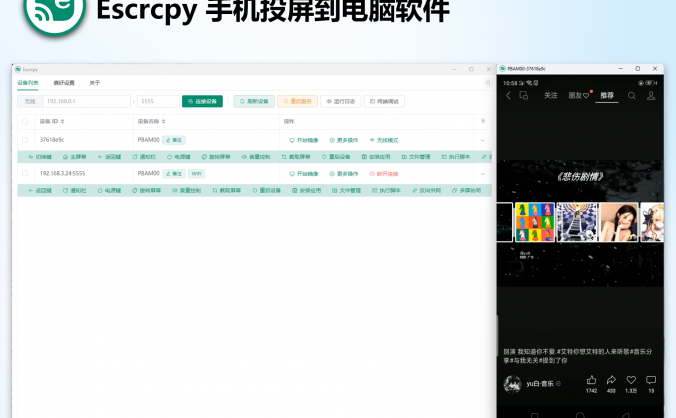Tap the heart icon showing 1.3万

pyautogui.click(x=631, y=380)
